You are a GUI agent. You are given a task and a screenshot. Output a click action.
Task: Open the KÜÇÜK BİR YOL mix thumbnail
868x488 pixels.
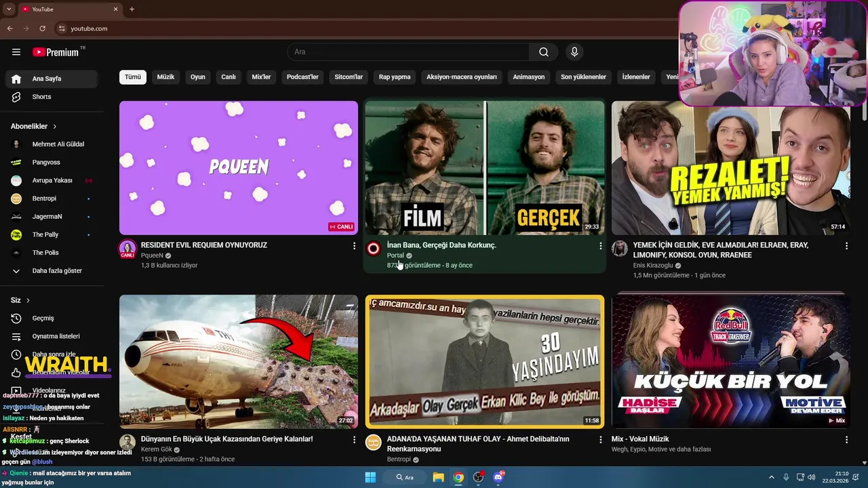[730, 361]
